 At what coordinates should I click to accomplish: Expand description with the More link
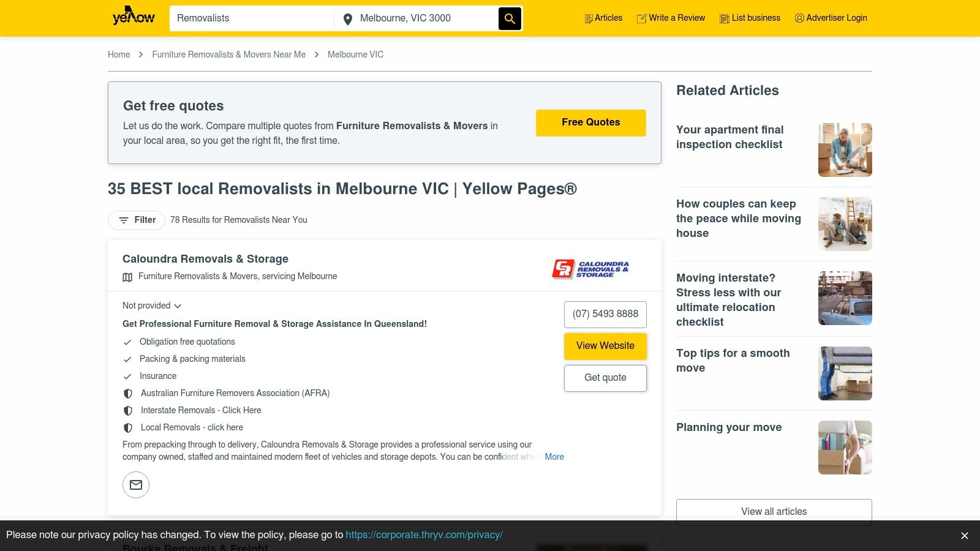554,457
